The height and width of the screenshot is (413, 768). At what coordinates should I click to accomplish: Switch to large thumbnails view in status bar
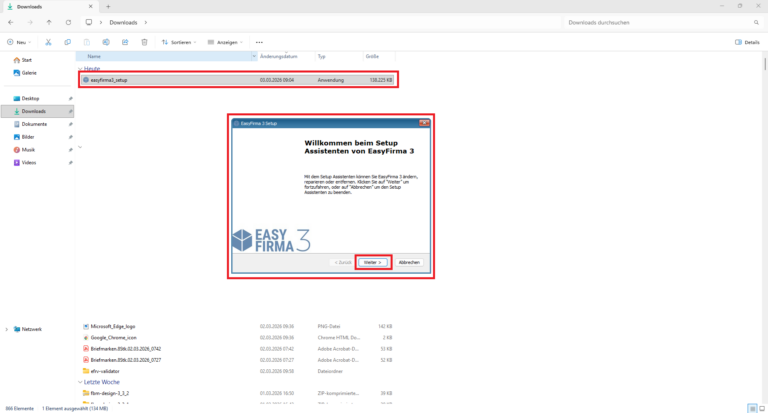click(762, 409)
